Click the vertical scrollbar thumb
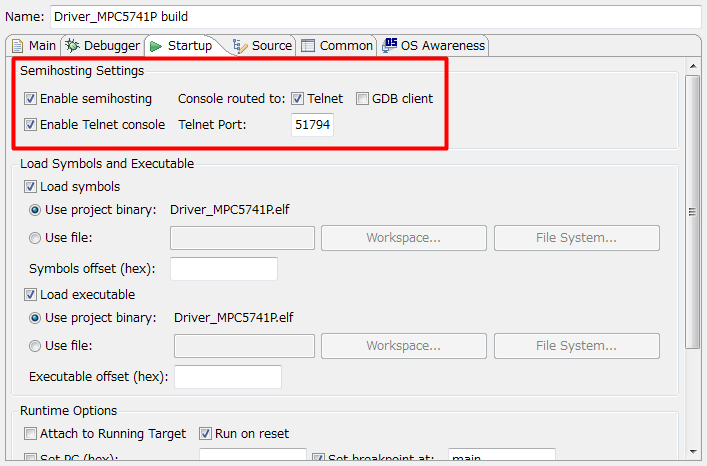This screenshot has height=466, width=707. 692,212
